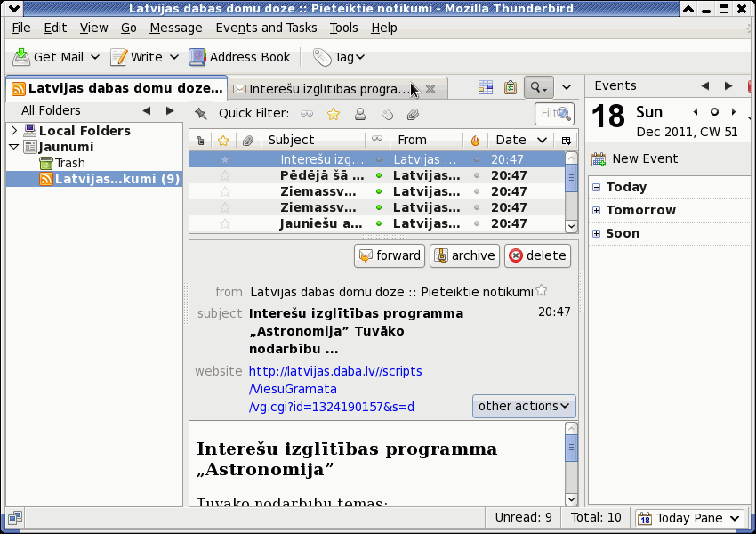Expand the Soon events section
756x534 pixels.
click(597, 233)
